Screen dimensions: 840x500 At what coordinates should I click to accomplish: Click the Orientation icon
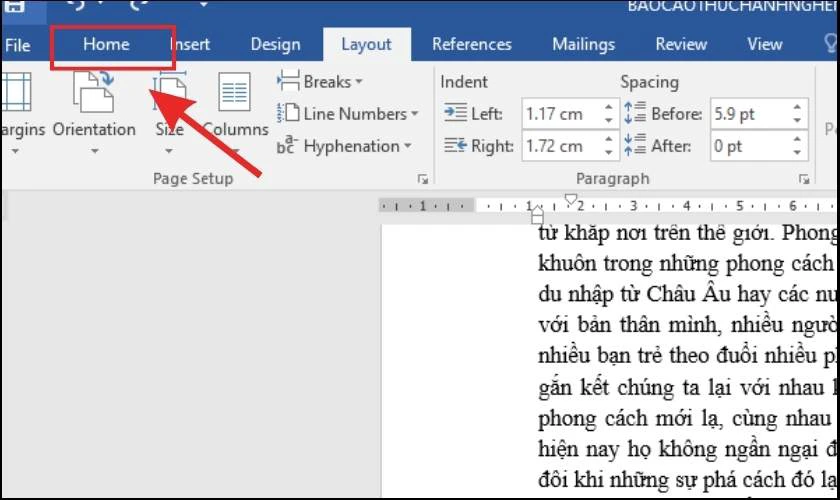[94, 92]
